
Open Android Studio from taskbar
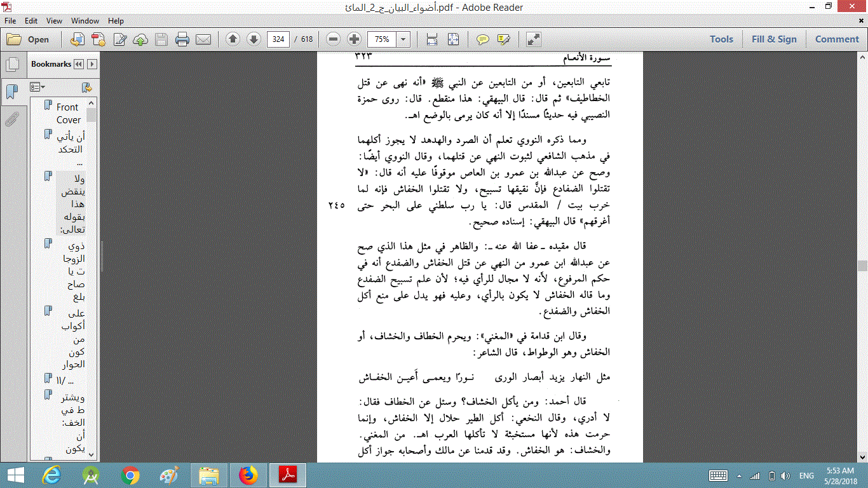(x=90, y=475)
